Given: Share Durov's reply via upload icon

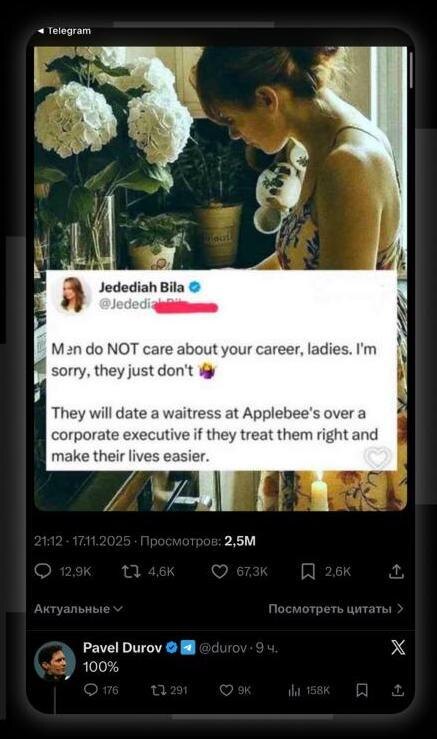Looking at the screenshot, I should tap(398, 690).
